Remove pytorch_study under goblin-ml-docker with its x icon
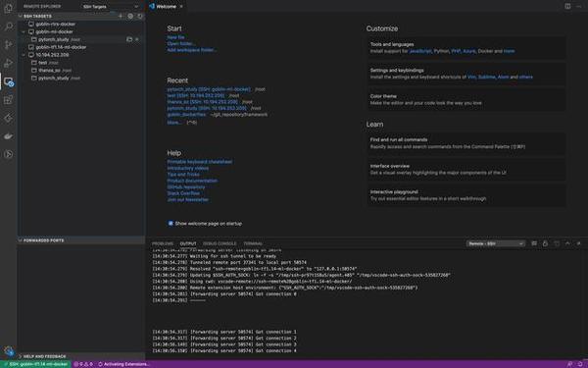Screen dimensions: 588x368 coord(137,39)
